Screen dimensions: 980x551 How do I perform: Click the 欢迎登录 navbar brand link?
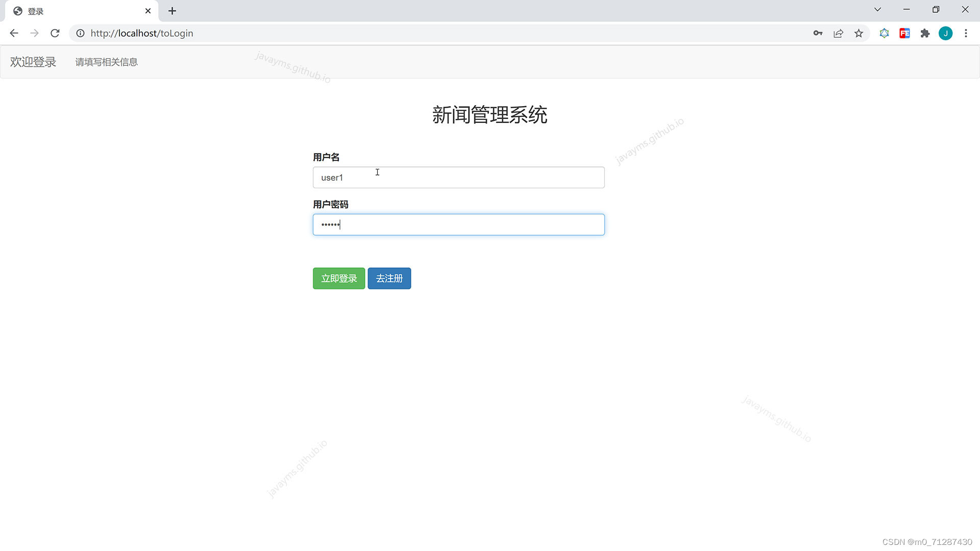tap(33, 62)
